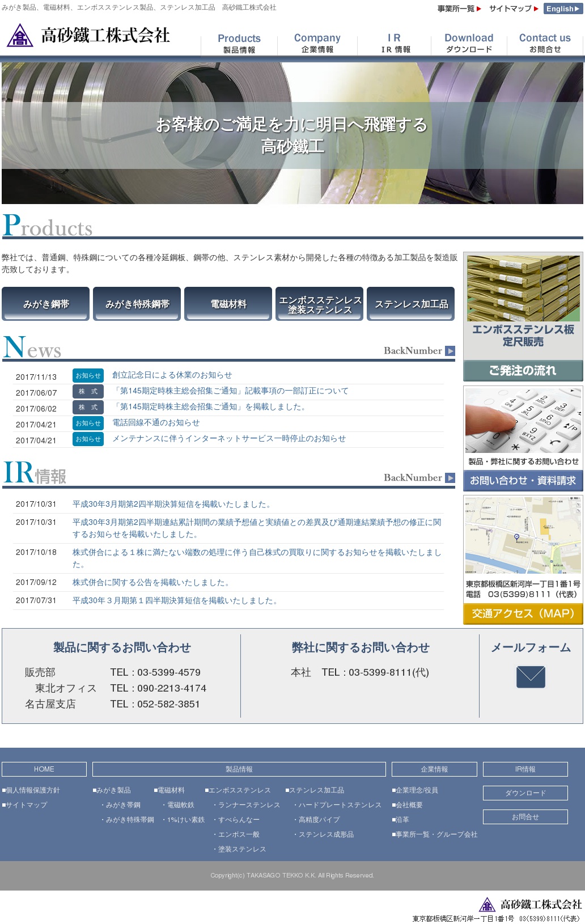Click the IR情報 BackNumber arrow icon
The height and width of the screenshot is (924, 585).
pyautogui.click(x=450, y=478)
